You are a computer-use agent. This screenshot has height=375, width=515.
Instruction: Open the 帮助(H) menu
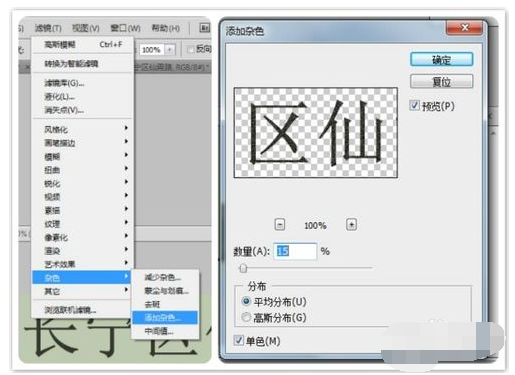pyautogui.click(x=165, y=28)
